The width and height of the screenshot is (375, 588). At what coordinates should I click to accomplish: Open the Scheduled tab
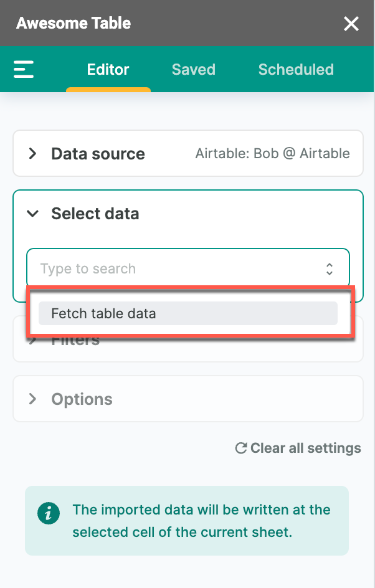296,69
